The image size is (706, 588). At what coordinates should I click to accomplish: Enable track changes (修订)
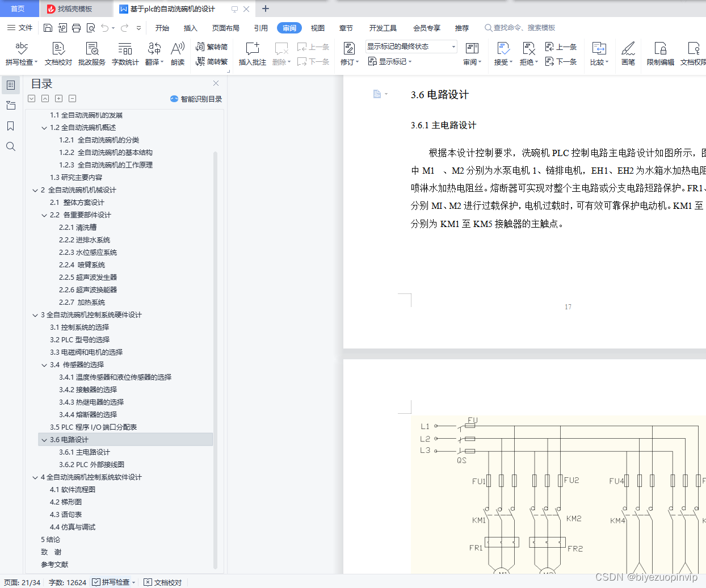[349, 54]
